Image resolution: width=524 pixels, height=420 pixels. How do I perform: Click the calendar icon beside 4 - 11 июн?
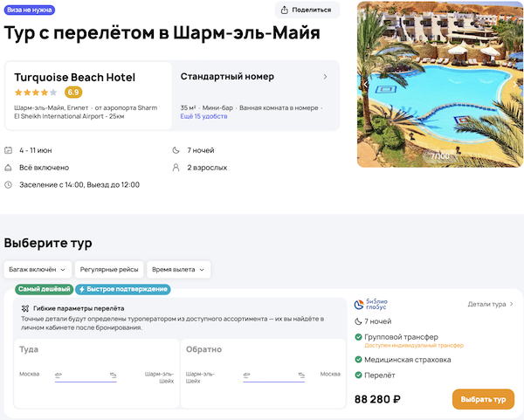[9, 150]
